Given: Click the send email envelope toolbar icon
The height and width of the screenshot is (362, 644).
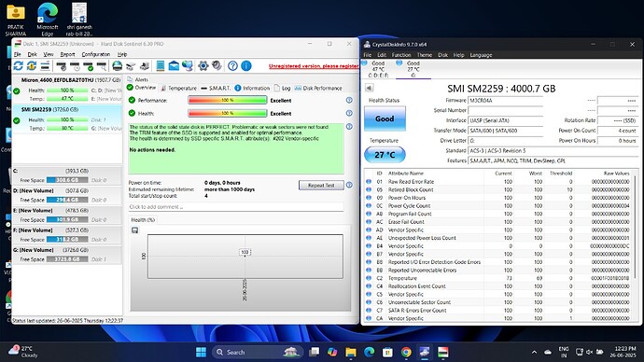Looking at the screenshot, I should point(174,65).
